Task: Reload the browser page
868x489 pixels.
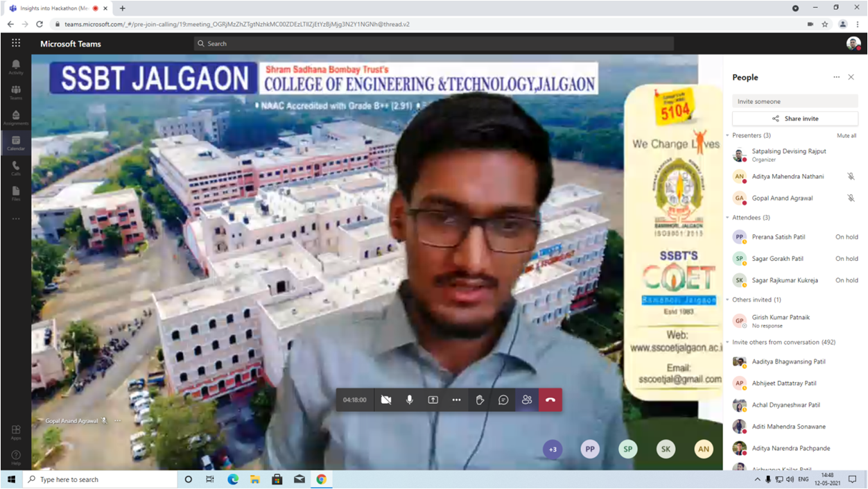Action: (x=40, y=24)
